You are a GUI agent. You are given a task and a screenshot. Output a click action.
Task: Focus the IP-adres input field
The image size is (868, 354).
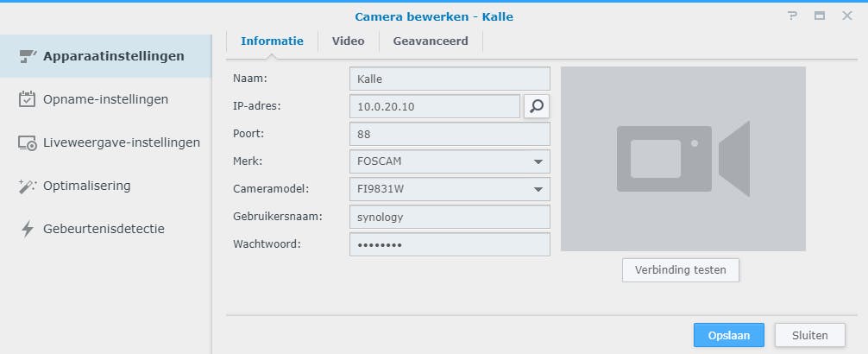coord(435,106)
